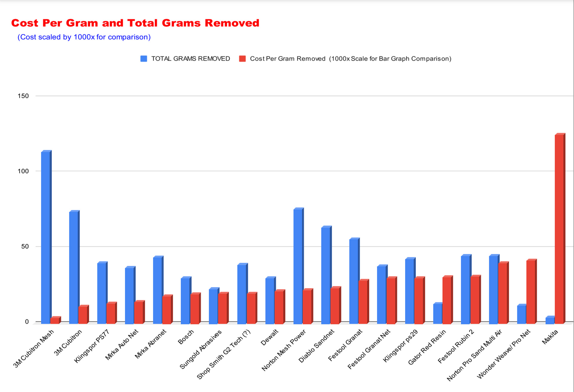Click the Sungold Abrasives axis label
This screenshot has height=392, width=574.
(201, 349)
